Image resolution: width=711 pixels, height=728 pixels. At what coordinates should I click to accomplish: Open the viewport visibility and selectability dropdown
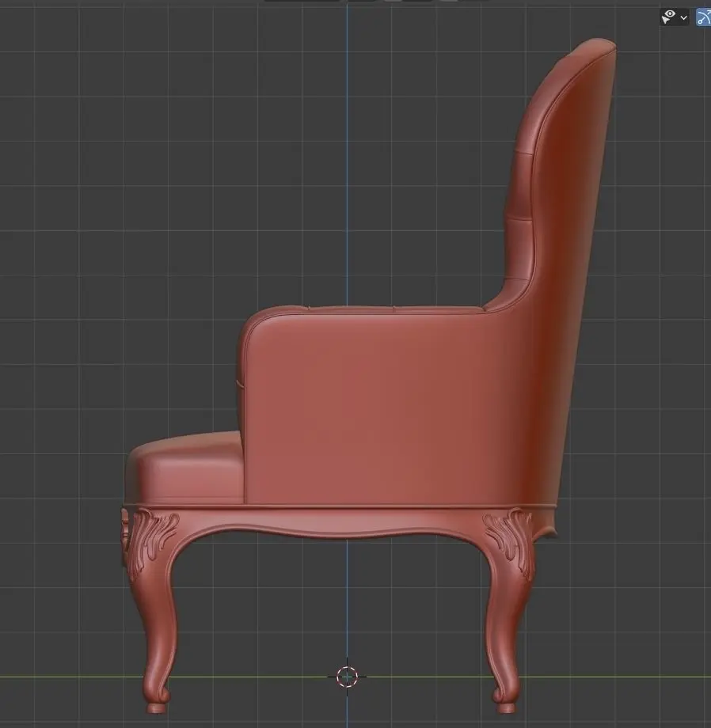point(674,17)
